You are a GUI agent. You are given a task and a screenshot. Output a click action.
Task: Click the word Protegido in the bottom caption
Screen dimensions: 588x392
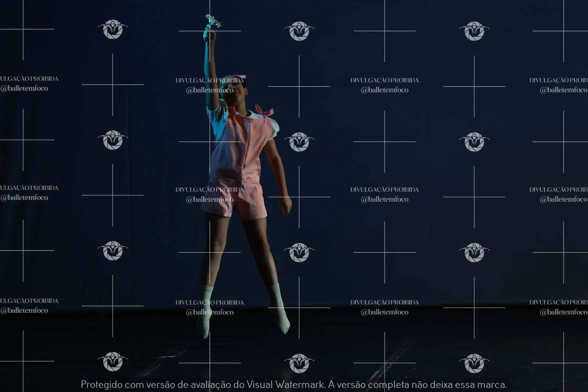coord(102,384)
